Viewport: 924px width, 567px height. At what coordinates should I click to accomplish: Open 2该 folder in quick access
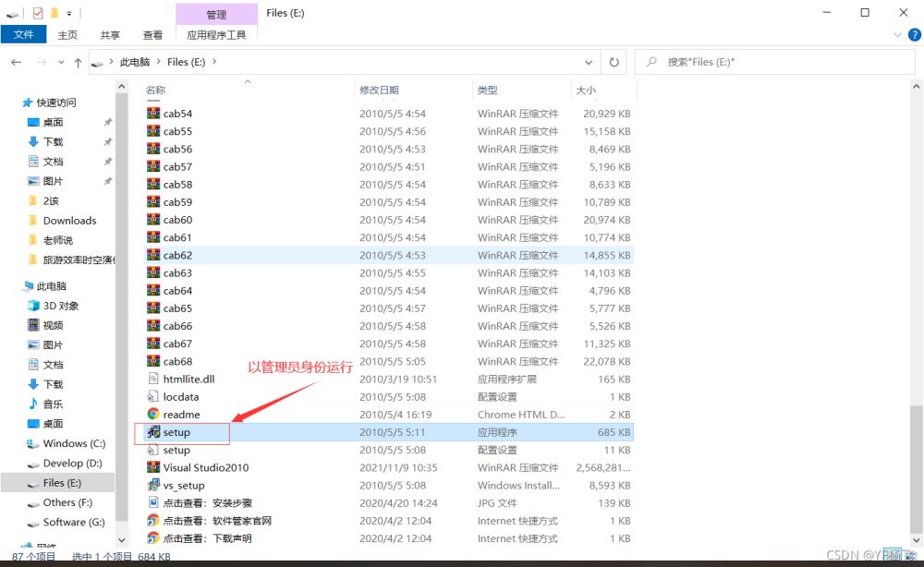point(51,200)
